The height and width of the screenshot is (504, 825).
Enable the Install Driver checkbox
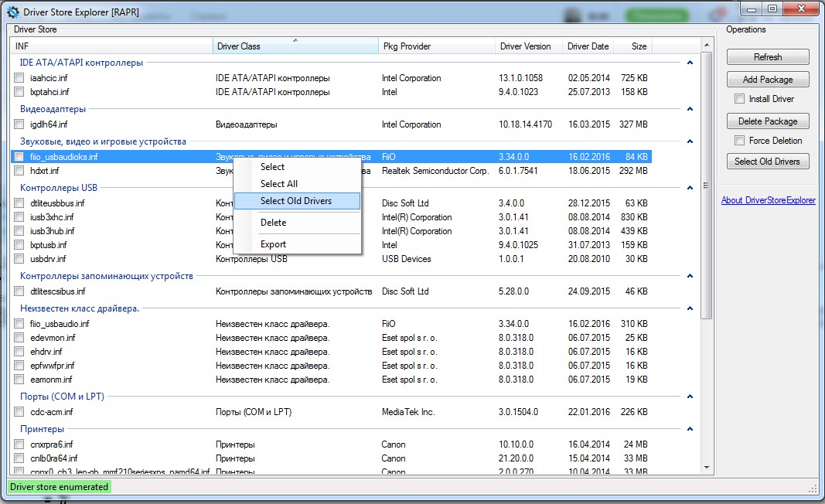(x=740, y=99)
